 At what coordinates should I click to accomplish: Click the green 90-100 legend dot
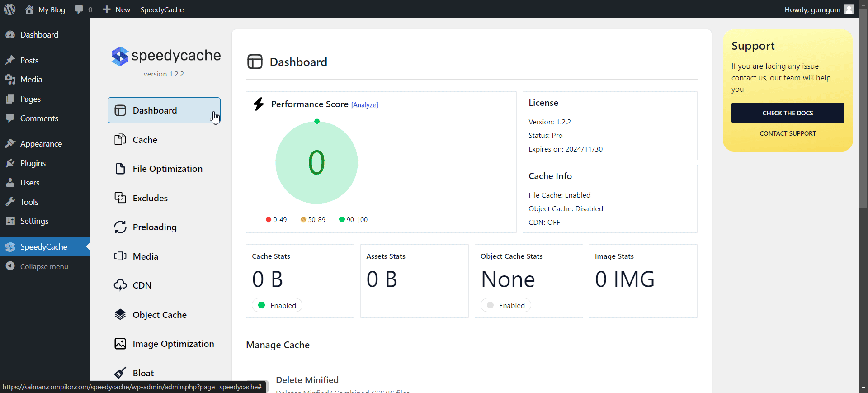[342, 219]
